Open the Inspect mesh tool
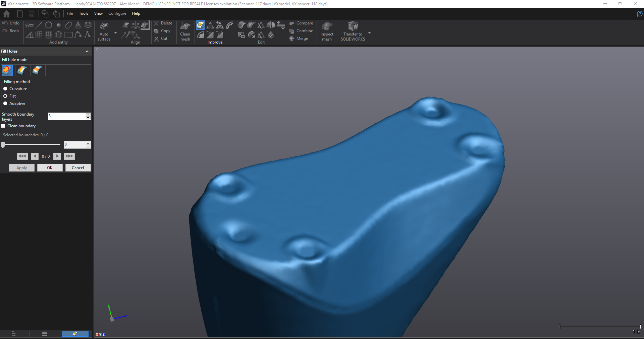This screenshot has width=644, height=339. [327, 31]
